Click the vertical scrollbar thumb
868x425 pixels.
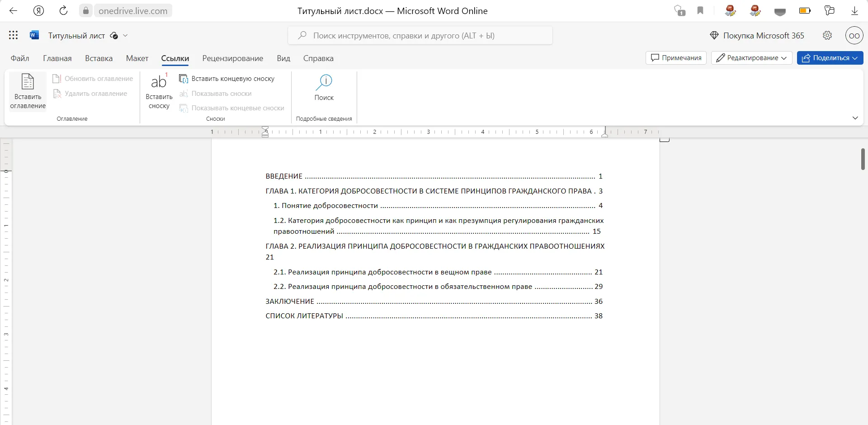[x=863, y=159]
